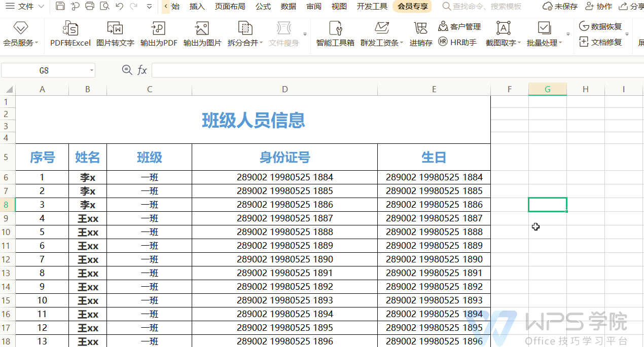Select the 会员专享 tab

pos(412,6)
